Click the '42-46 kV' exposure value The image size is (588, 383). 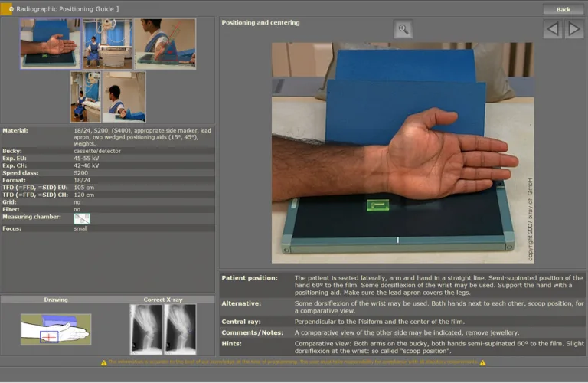(x=87, y=165)
